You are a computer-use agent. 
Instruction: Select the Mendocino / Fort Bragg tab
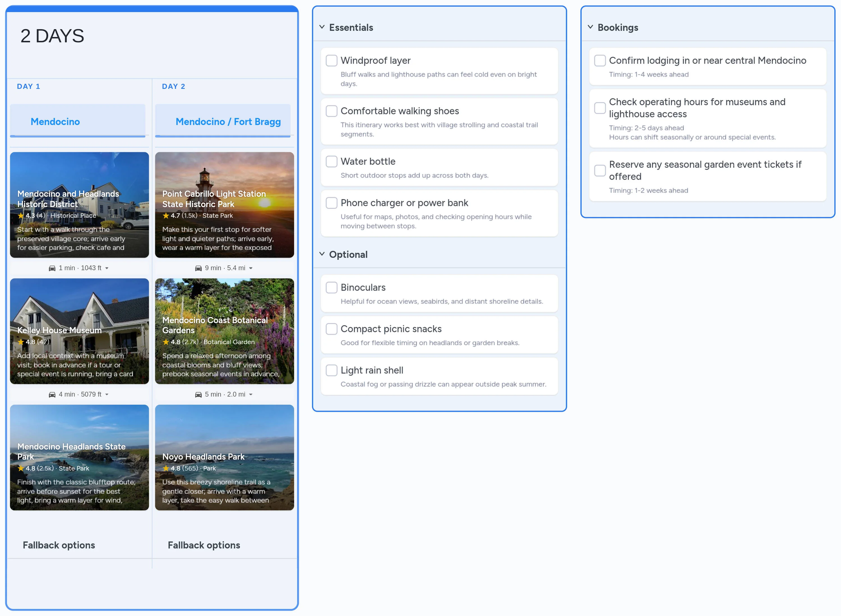click(x=228, y=122)
